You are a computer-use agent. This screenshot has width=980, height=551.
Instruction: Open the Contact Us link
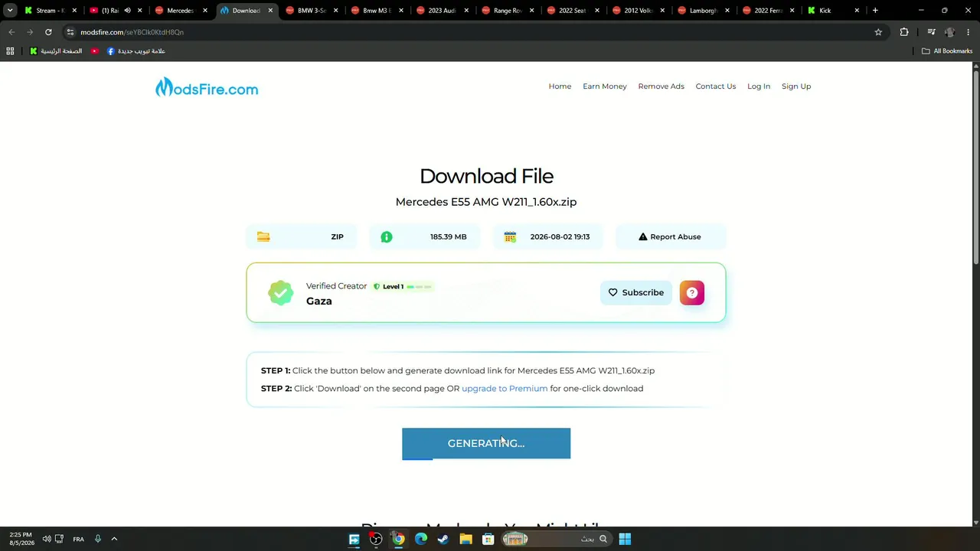[715, 86]
